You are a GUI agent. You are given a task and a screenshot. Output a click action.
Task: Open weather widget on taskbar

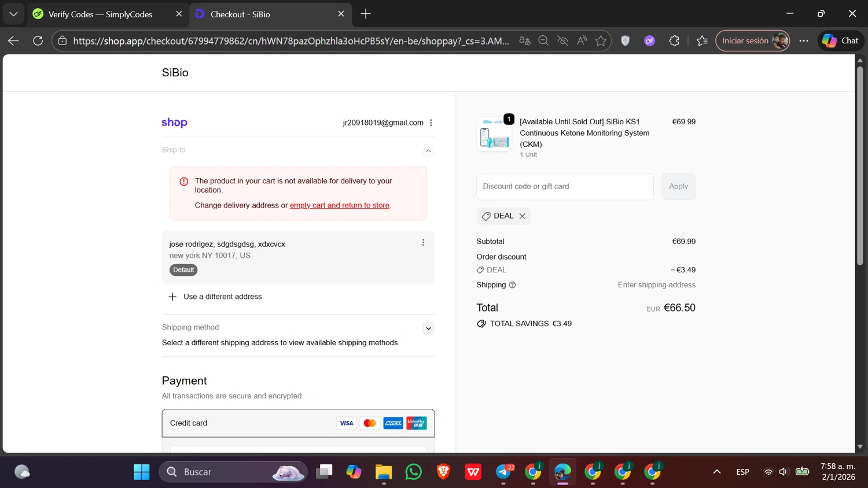[22, 472]
